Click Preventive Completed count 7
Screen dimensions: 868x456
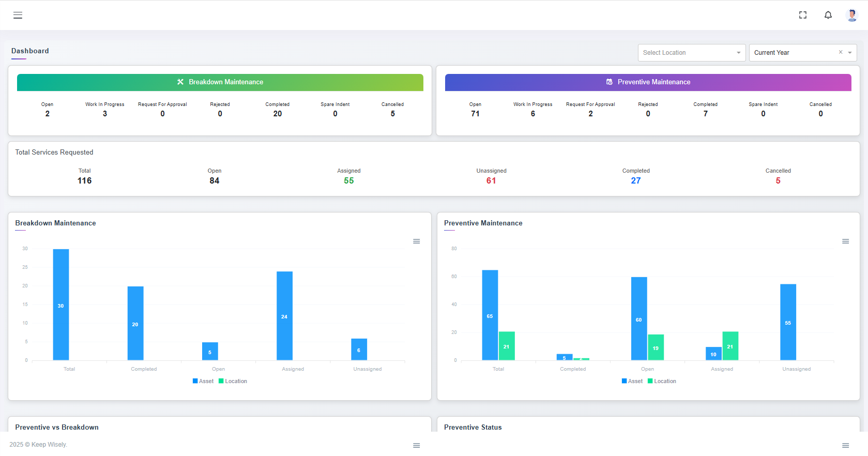pyautogui.click(x=706, y=114)
